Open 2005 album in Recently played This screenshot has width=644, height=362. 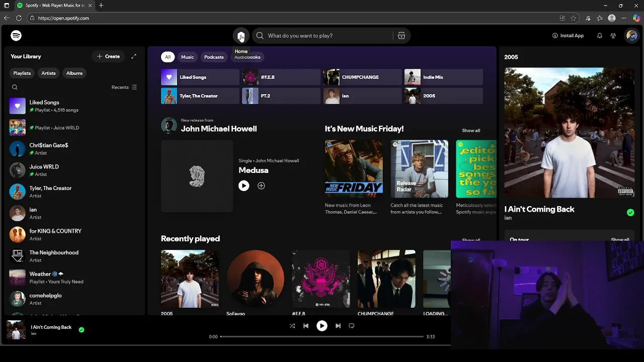click(x=190, y=279)
